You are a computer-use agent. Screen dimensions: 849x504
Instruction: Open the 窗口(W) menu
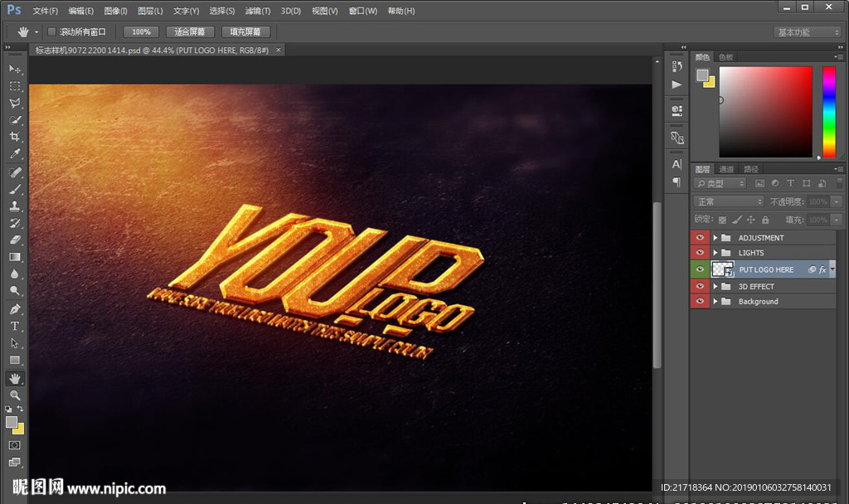click(363, 11)
